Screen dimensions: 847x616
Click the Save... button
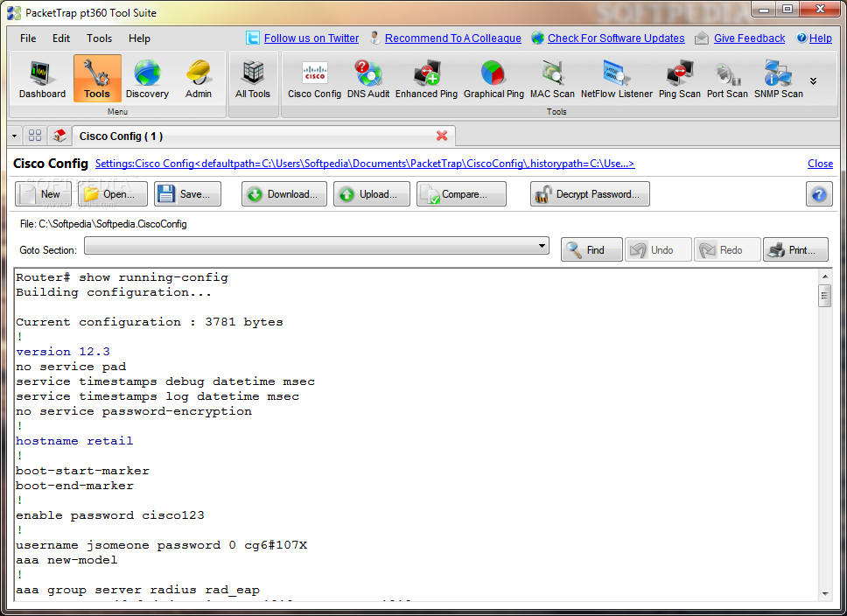click(187, 194)
